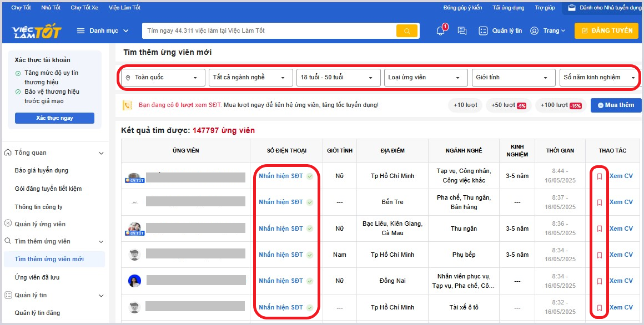Click the Xác thực ngay button
Screen dimensions: 644x325
[x=54, y=118]
